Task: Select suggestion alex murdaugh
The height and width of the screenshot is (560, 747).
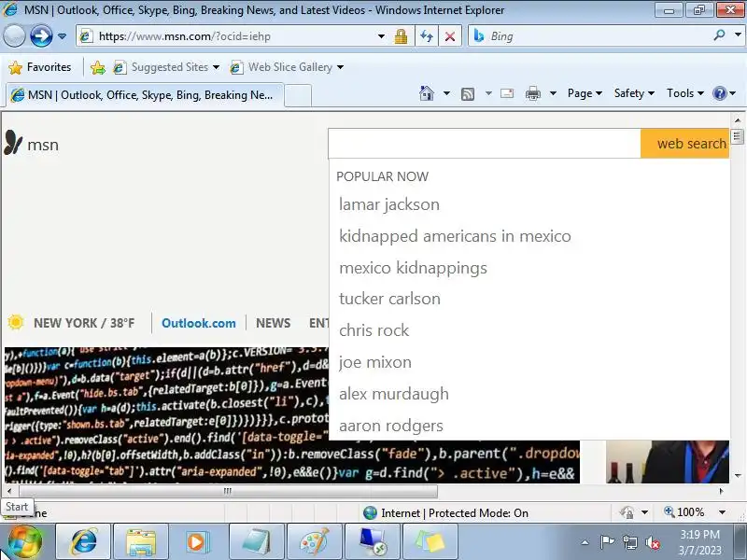Action: tap(394, 394)
